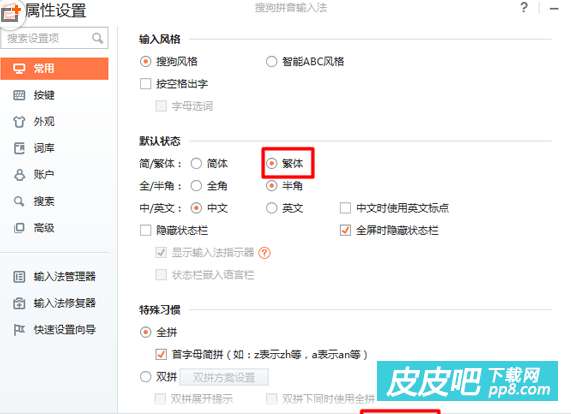The height and width of the screenshot is (414, 571).
Task: Select the 全拼 radio button
Action: click(x=145, y=332)
